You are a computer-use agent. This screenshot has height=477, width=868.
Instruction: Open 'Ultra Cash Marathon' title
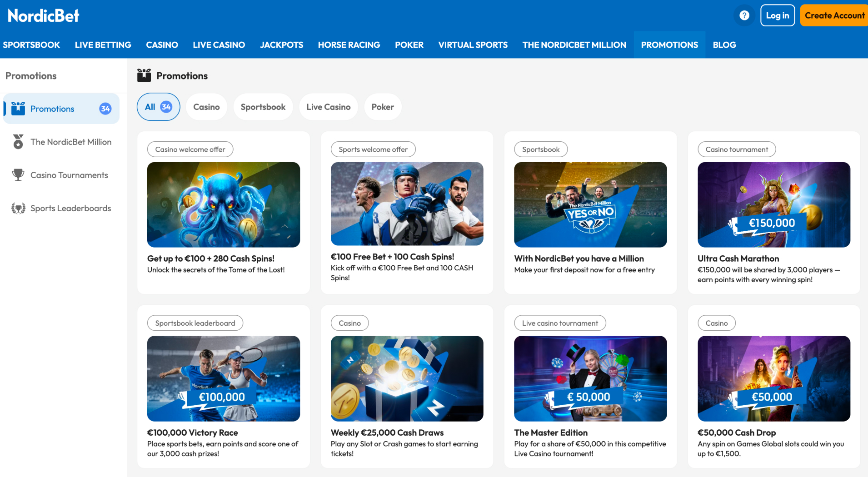coord(738,258)
